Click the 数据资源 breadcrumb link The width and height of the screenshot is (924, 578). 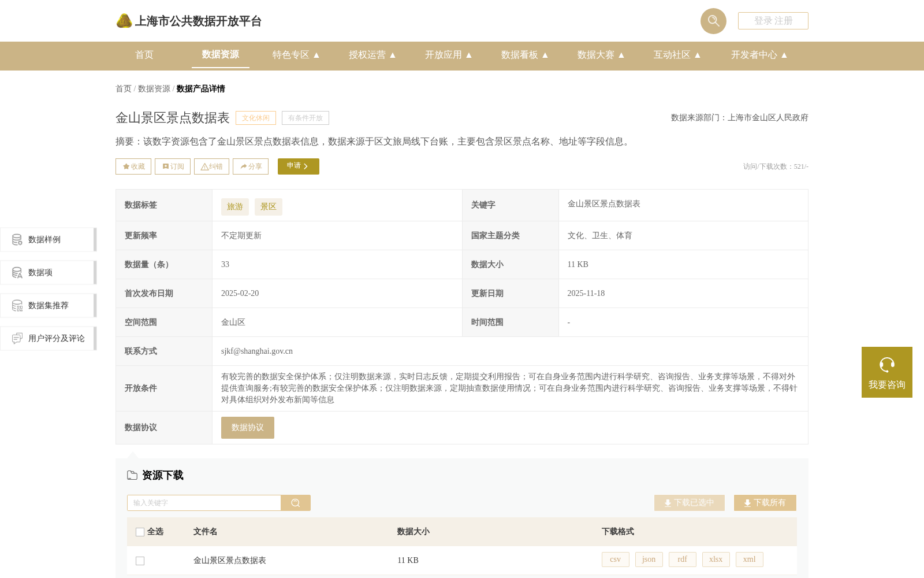(154, 89)
